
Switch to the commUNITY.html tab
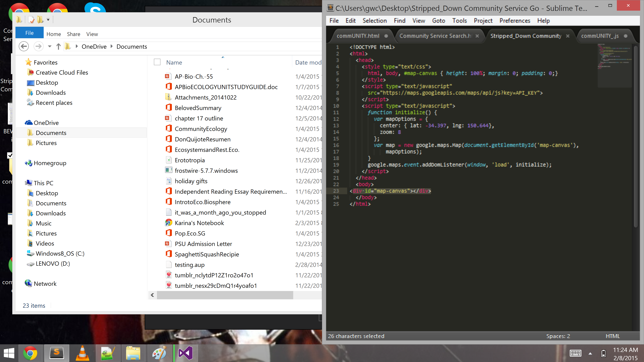click(358, 36)
